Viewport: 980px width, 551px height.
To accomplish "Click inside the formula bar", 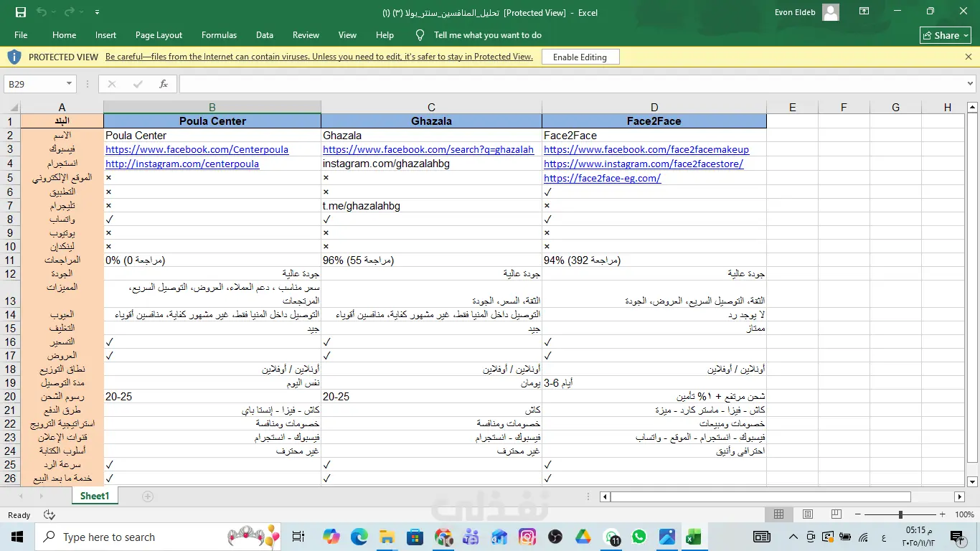I will 571,84.
